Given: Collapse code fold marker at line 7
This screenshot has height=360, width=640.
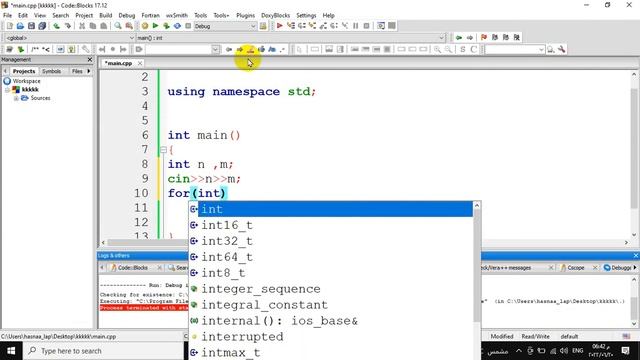Looking at the screenshot, I should [163, 150].
